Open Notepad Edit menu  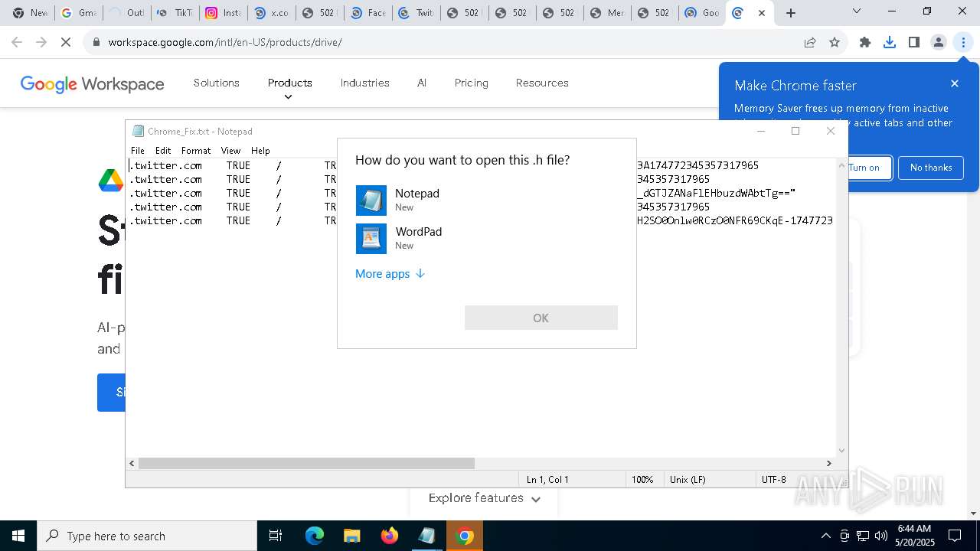[x=163, y=151]
